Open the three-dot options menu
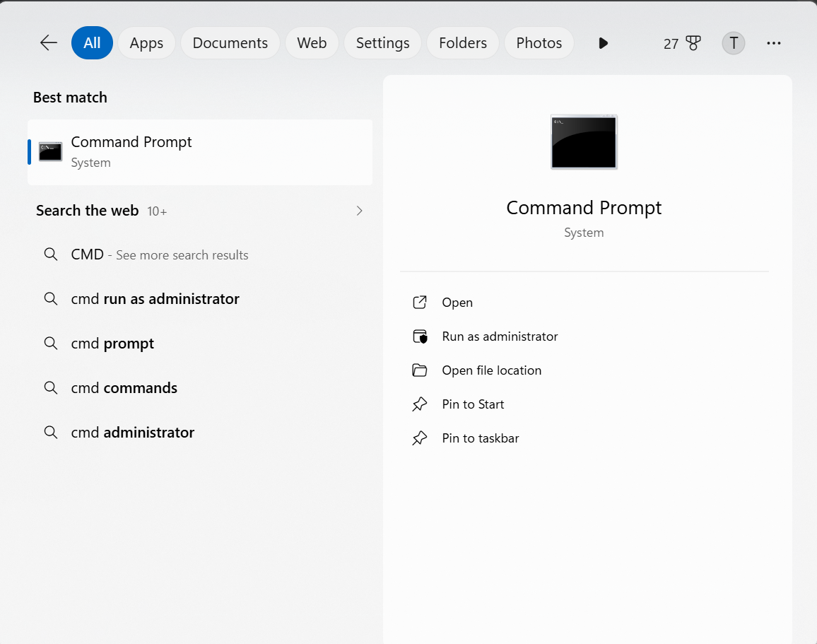 (773, 42)
